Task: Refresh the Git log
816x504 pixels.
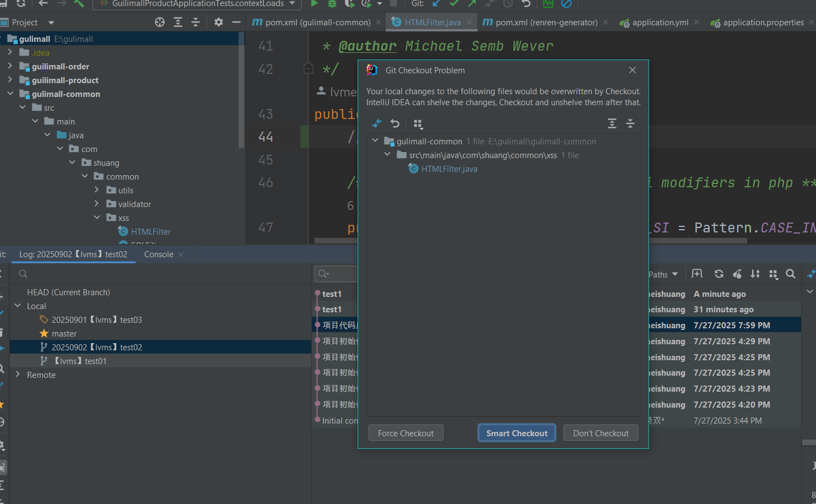Action: tap(719, 274)
